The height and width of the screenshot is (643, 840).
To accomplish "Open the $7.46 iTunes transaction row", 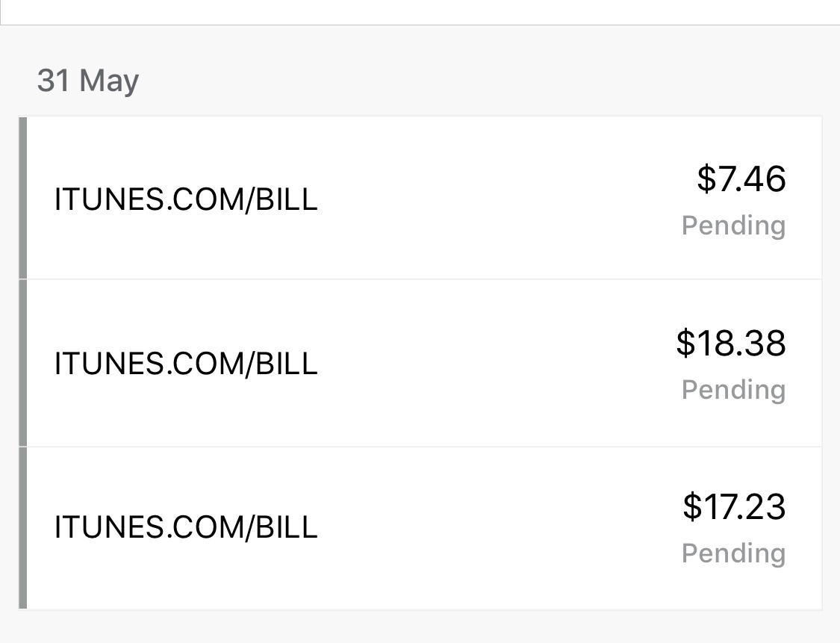I will [448, 199].
